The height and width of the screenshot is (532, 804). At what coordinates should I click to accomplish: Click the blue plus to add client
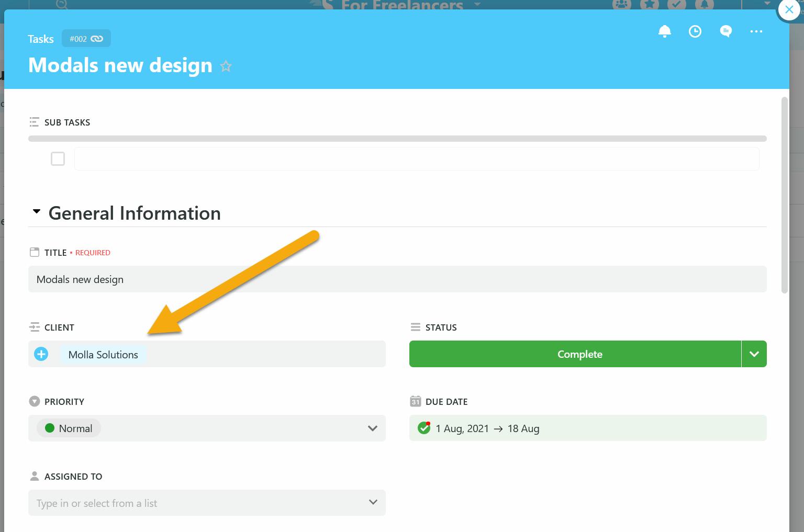(x=41, y=354)
